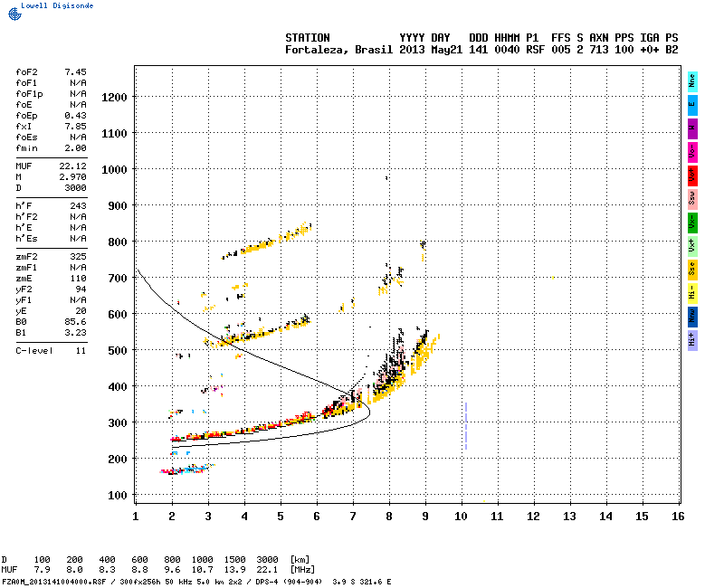Click the C-level value 11
This screenshot has width=724, height=588.
[81, 351]
